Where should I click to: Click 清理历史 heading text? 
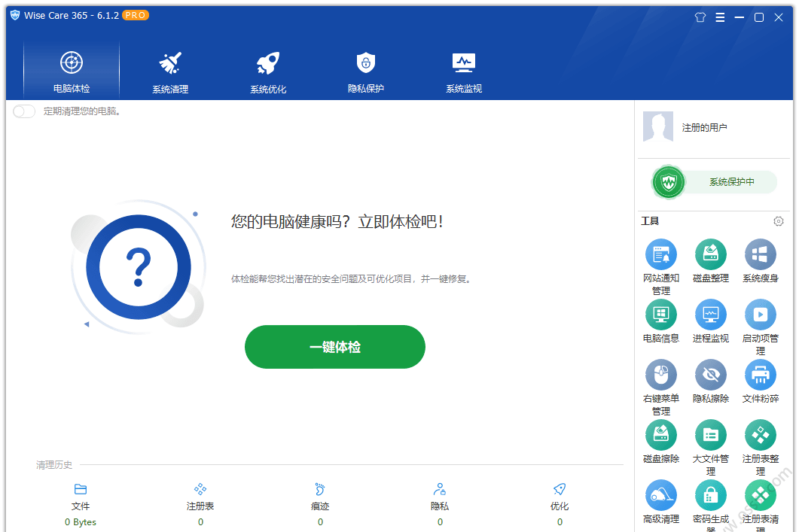click(x=54, y=465)
